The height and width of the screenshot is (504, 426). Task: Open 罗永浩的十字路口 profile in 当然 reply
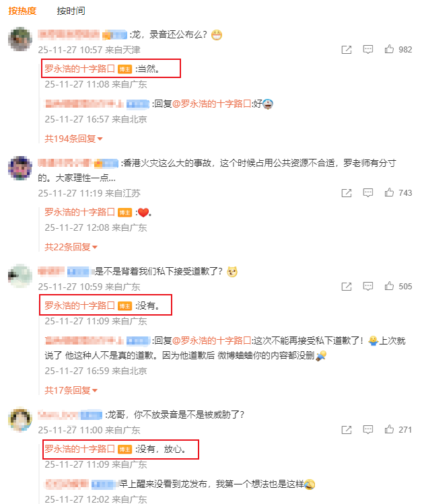79,69
